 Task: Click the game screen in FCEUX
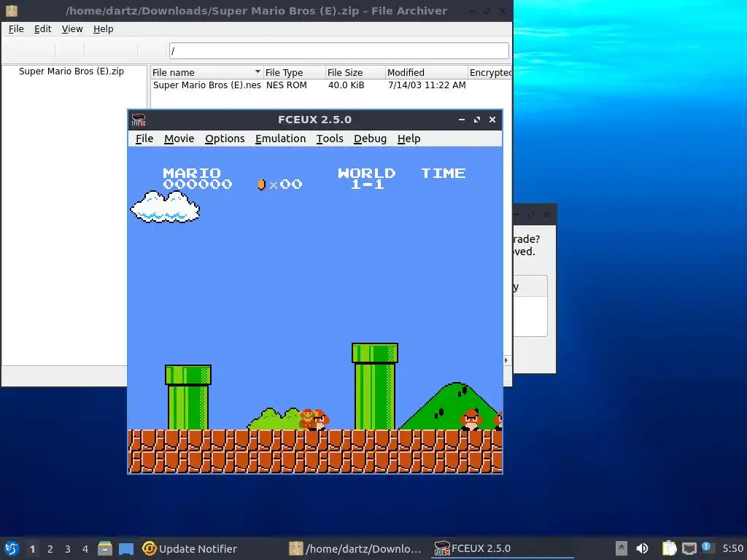(315, 310)
